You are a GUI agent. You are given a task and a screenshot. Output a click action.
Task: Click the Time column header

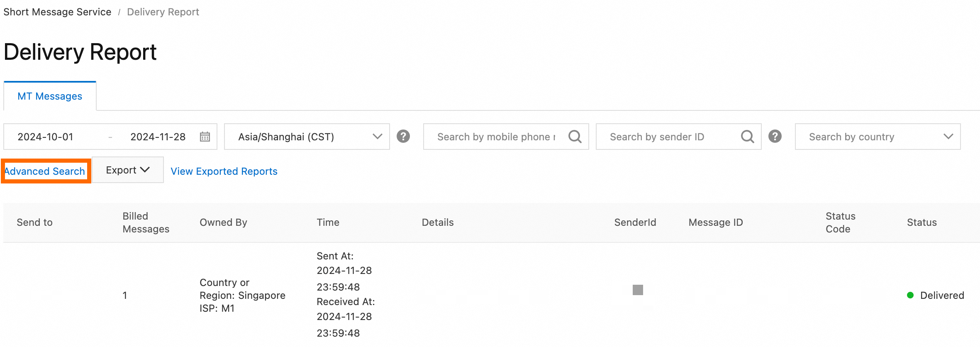point(328,222)
